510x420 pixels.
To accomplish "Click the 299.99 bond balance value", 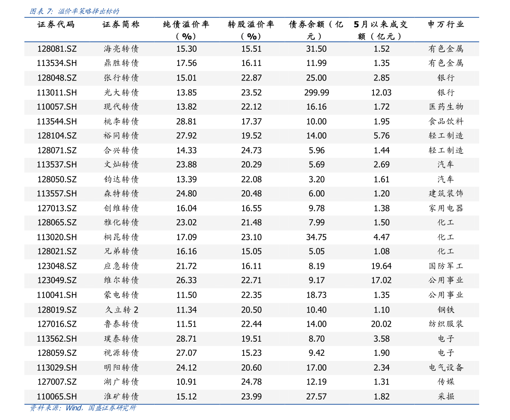I will click(316, 92).
